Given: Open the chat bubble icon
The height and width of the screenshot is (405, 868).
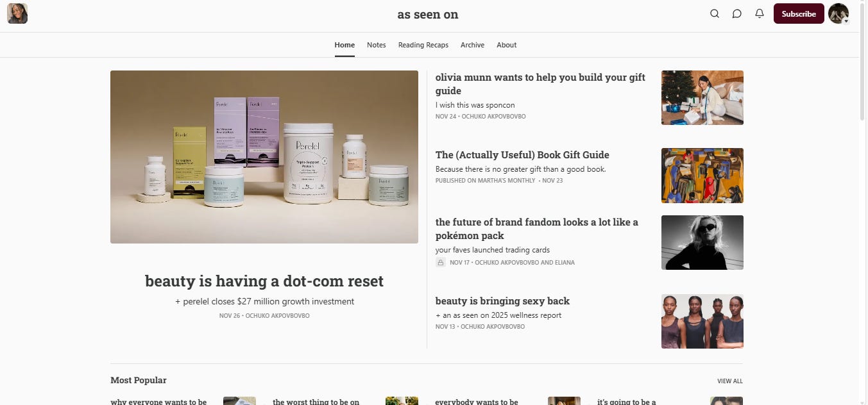Looking at the screenshot, I should click(x=736, y=13).
